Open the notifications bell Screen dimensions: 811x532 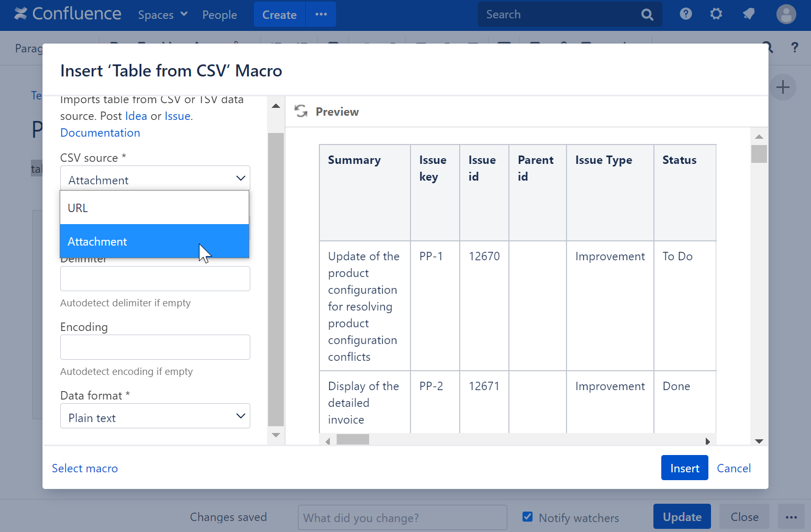click(748, 14)
